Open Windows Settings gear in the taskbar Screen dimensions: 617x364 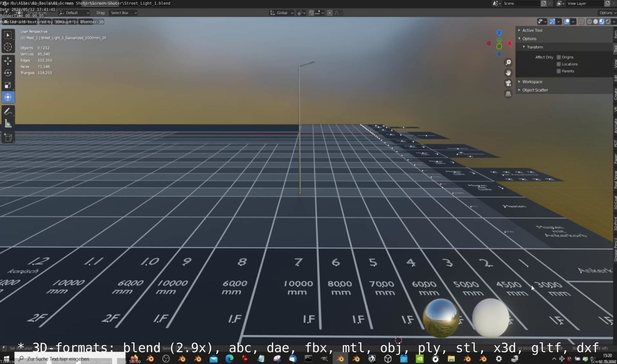[x=499, y=359]
